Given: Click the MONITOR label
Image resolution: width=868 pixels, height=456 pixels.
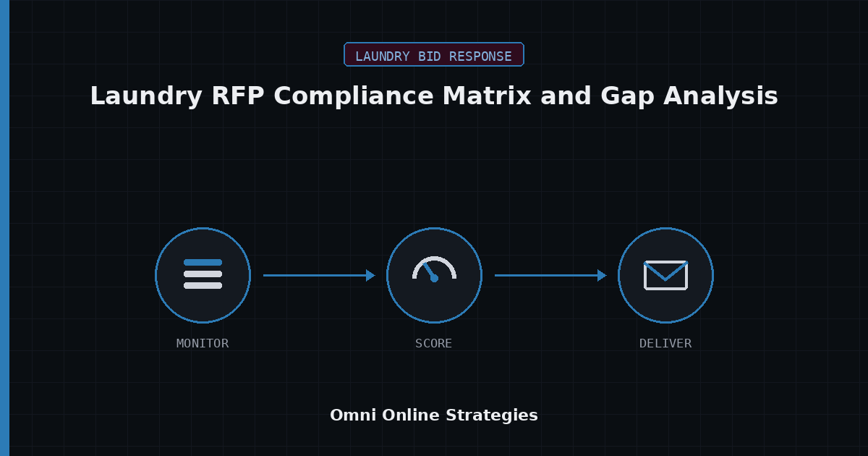Looking at the screenshot, I should (x=203, y=343).
